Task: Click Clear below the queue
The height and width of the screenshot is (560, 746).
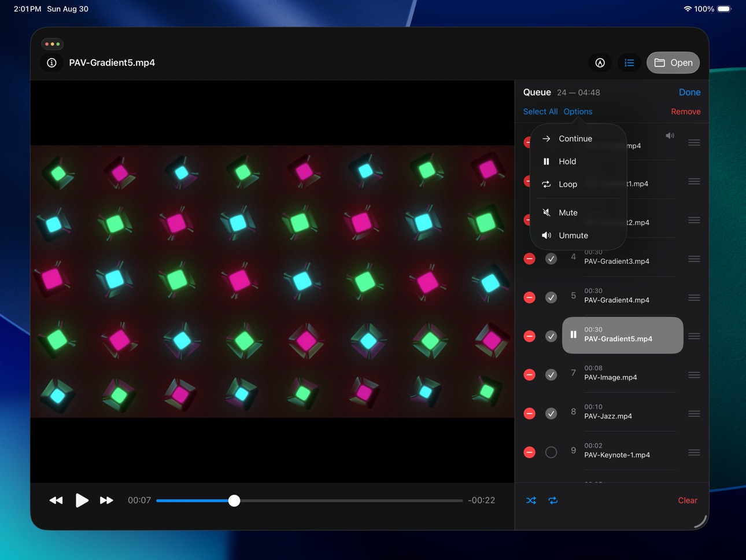Action: 688,500
